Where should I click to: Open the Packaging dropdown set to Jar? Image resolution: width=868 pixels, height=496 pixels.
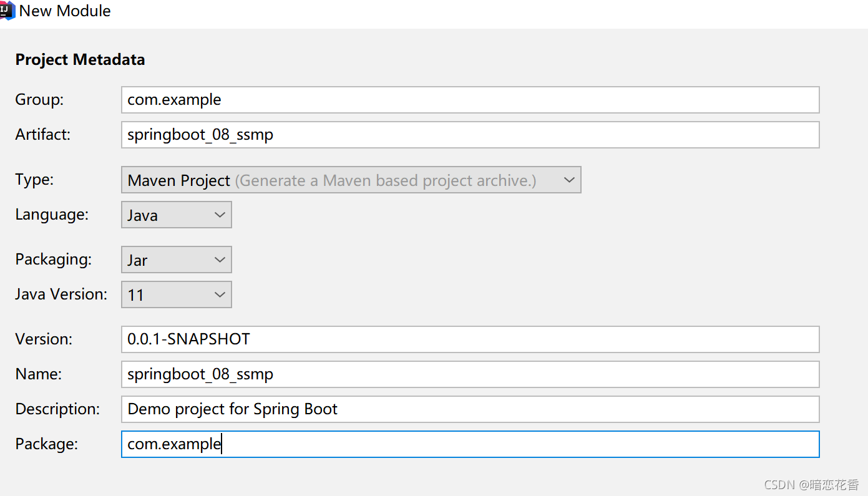click(x=176, y=260)
